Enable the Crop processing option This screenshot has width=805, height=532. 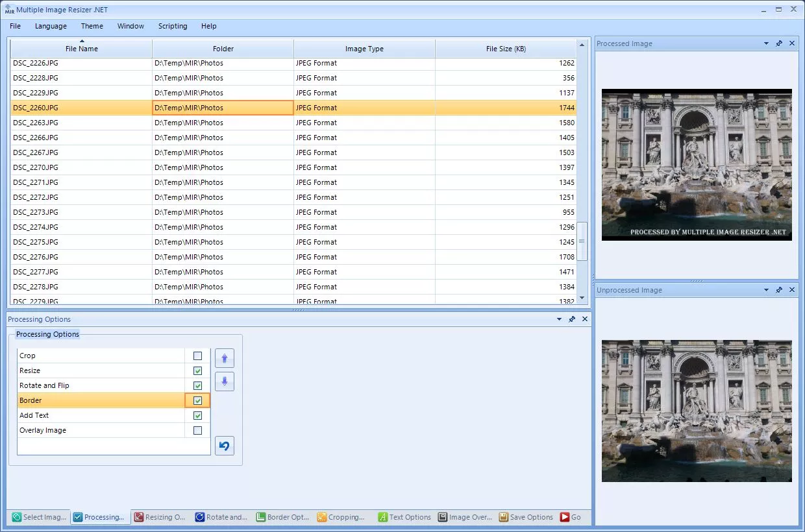197,356
